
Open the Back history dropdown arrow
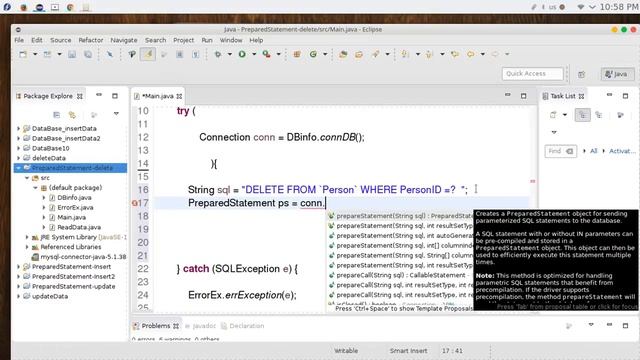tap(482, 54)
